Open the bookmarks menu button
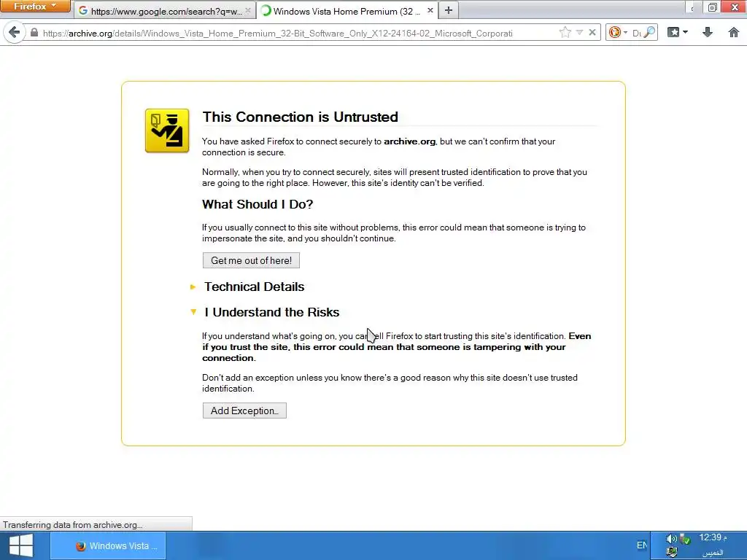Screen dimensions: 747x560 tap(678, 32)
